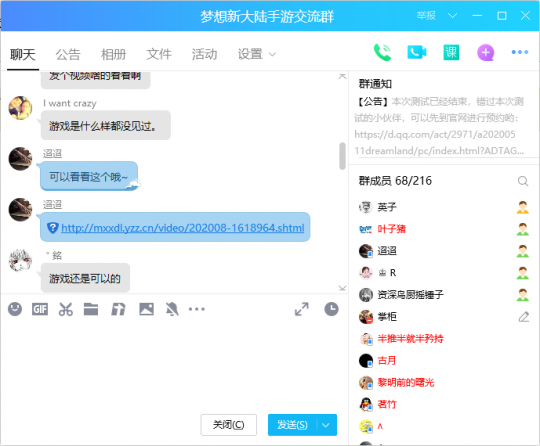The width and height of the screenshot is (540, 446).
Task: Click the music share icon
Action: [x=118, y=309]
